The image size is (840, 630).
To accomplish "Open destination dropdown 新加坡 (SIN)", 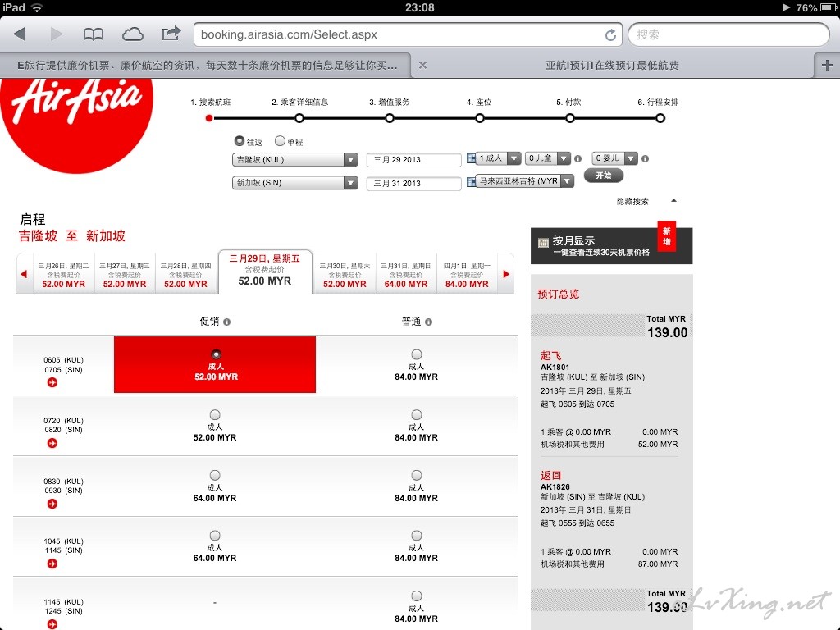I will click(295, 183).
